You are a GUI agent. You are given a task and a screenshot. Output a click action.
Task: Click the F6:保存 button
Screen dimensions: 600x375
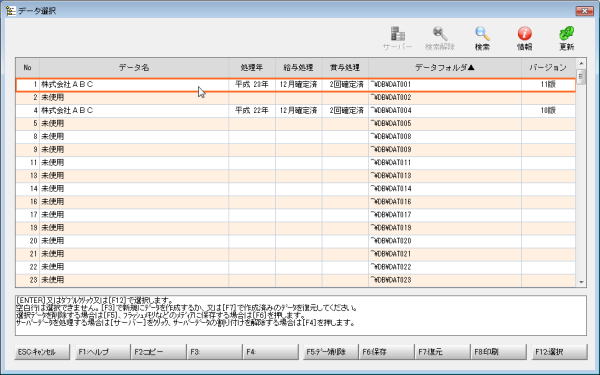[386, 352]
